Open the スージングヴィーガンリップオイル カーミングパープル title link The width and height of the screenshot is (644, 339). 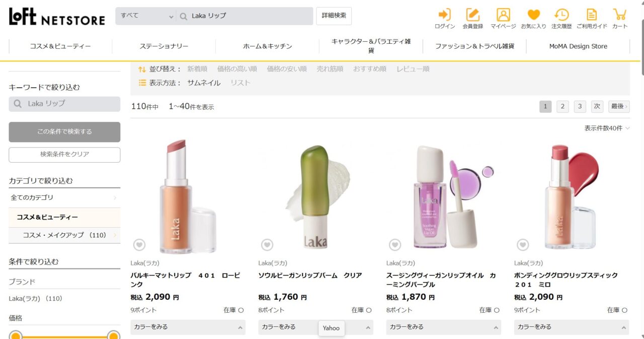[441, 280]
